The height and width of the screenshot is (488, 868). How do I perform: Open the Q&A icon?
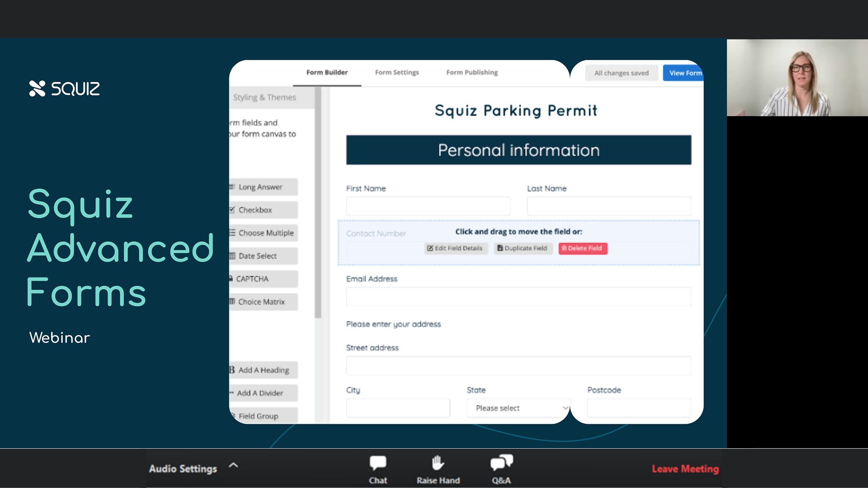coord(501,463)
